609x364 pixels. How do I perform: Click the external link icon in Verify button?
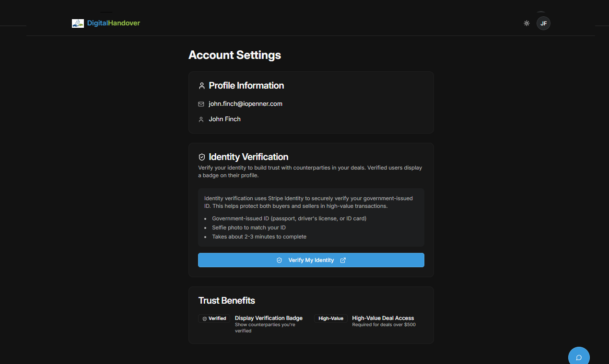(343, 260)
